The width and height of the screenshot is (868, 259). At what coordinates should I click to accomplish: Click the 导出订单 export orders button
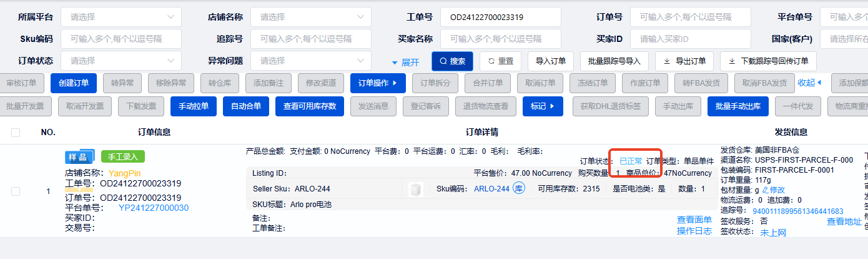click(684, 61)
